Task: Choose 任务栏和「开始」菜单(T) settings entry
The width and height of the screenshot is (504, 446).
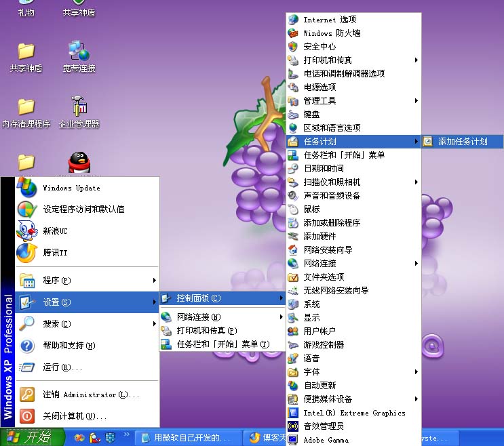Action: [222, 344]
